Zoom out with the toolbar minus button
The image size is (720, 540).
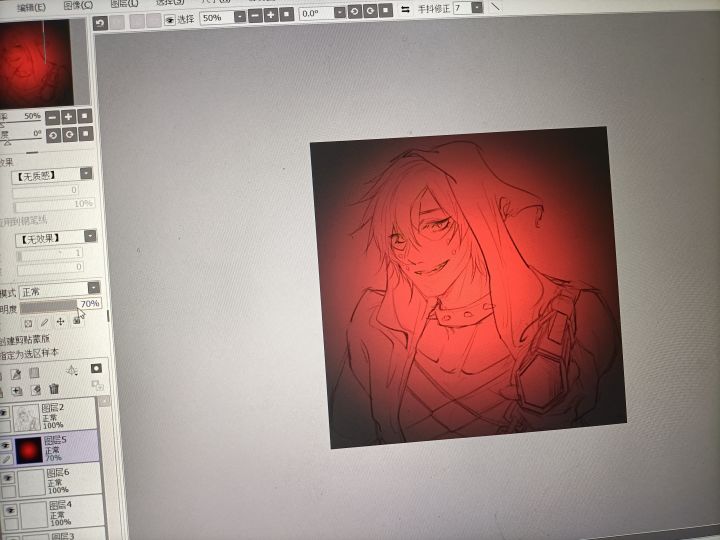click(x=255, y=16)
